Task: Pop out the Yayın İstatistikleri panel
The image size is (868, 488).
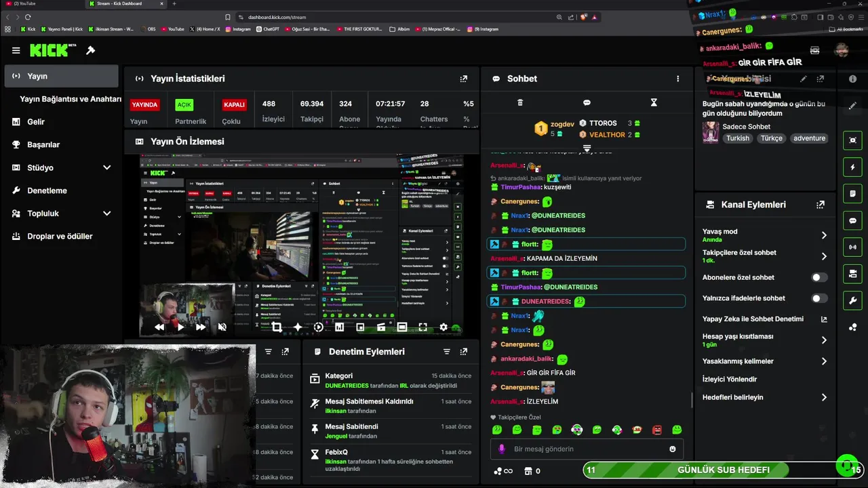Action: pos(464,79)
